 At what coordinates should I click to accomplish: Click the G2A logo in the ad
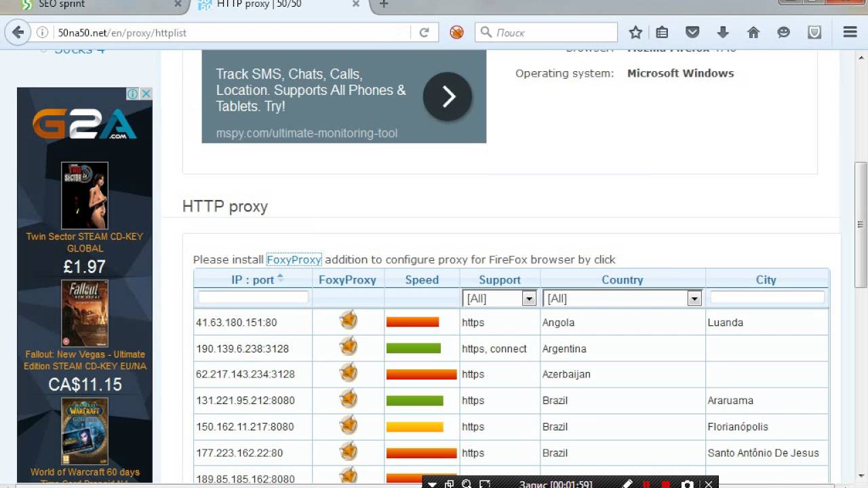pos(85,124)
